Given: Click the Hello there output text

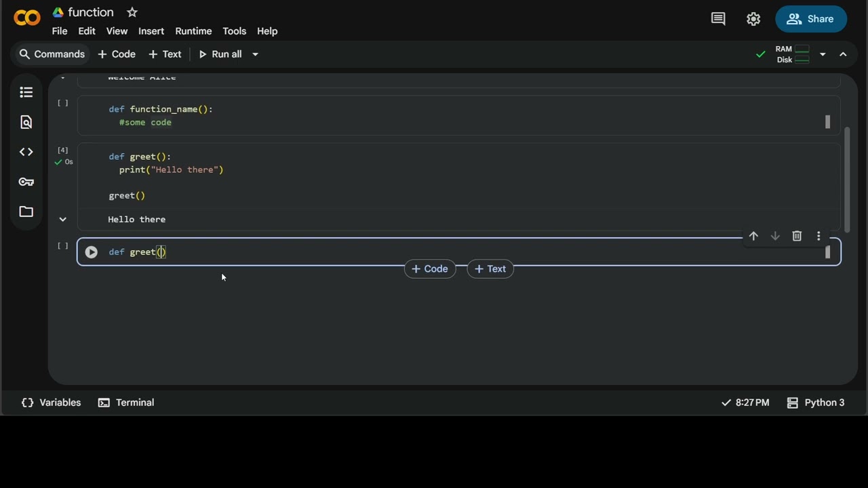Looking at the screenshot, I should 136,220.
